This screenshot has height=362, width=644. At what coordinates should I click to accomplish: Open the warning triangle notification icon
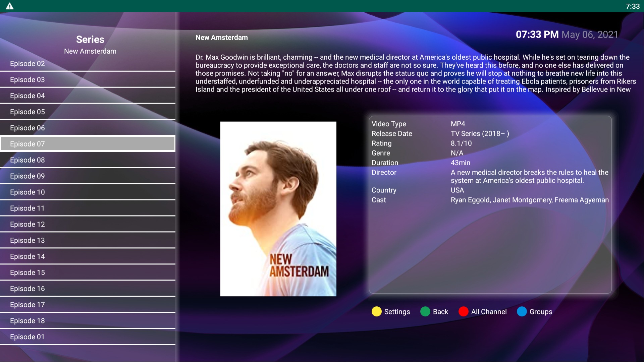coord(10,6)
